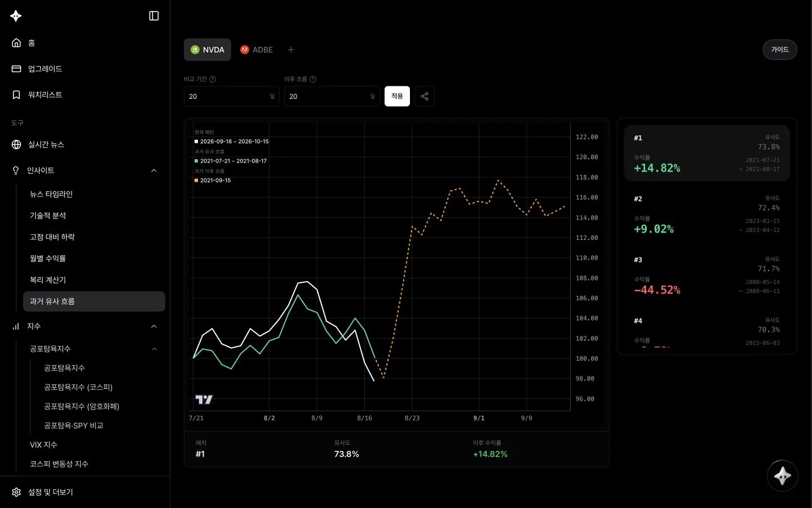Switch to the ADBE tab
This screenshot has height=508, width=812.
pos(257,50)
